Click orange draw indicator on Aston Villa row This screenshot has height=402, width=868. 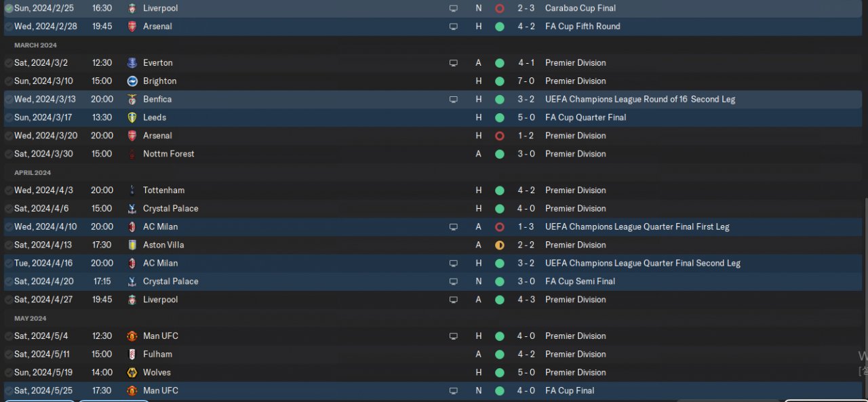click(500, 245)
